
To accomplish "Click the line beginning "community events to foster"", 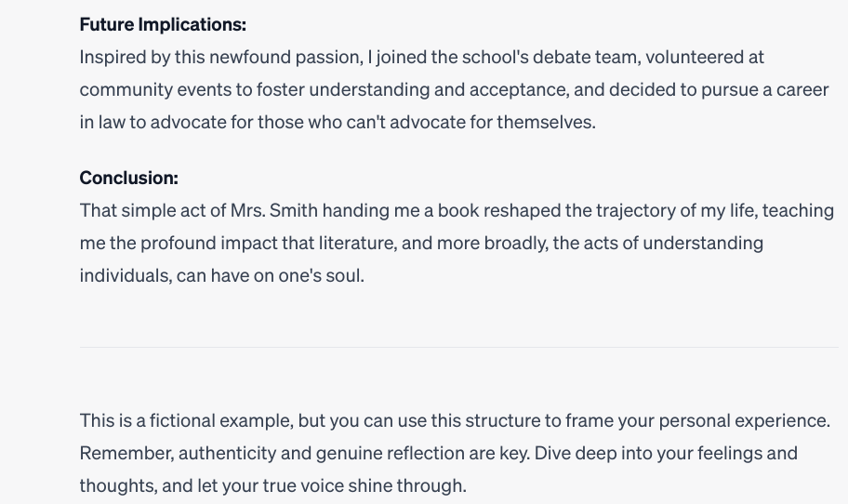I will 454,89.
